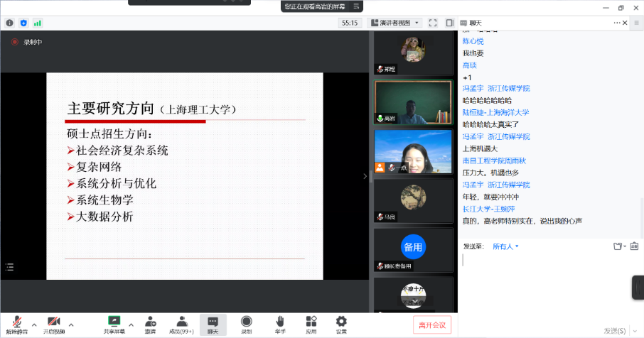The image size is (644, 338).
Task: Select the 备用 participant video tile
Action: click(x=413, y=249)
